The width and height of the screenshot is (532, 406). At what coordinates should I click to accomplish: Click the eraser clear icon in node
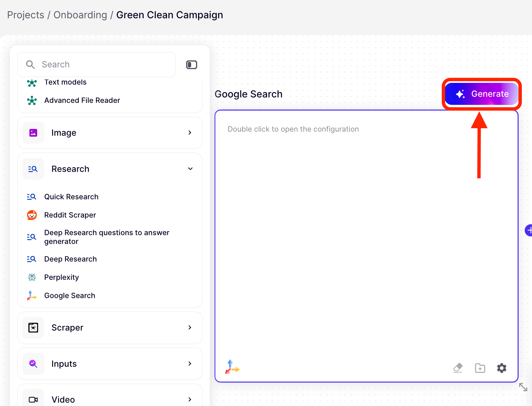[x=458, y=368]
